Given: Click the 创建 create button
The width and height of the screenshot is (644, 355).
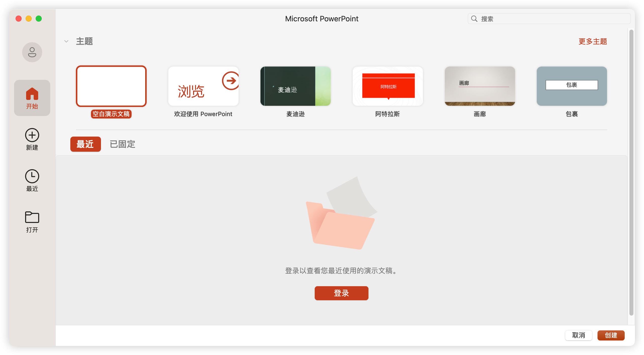Looking at the screenshot, I should pos(611,335).
